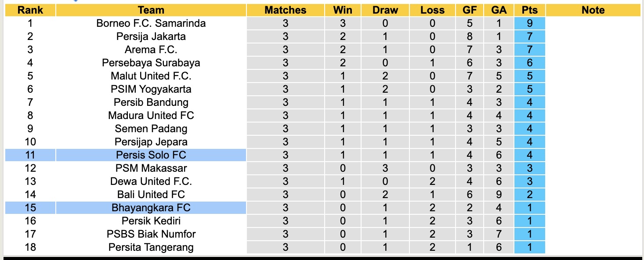
Task: Select the GF column header
Action: pyautogui.click(x=470, y=10)
